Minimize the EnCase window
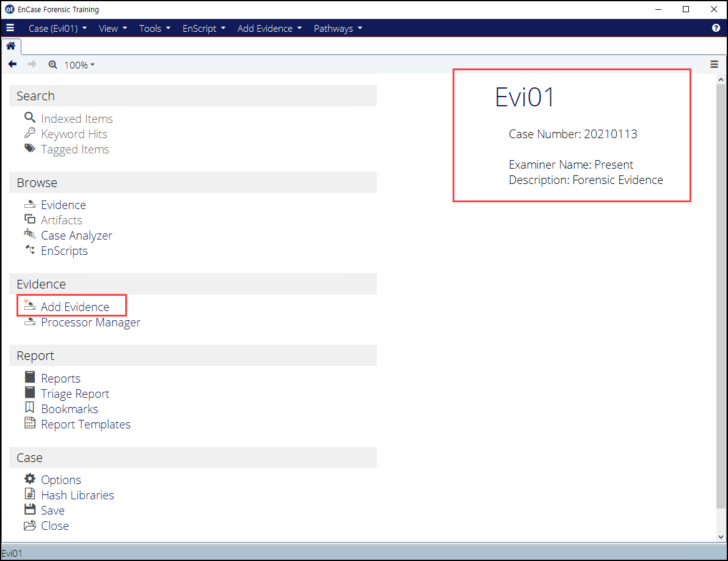 tap(658, 9)
